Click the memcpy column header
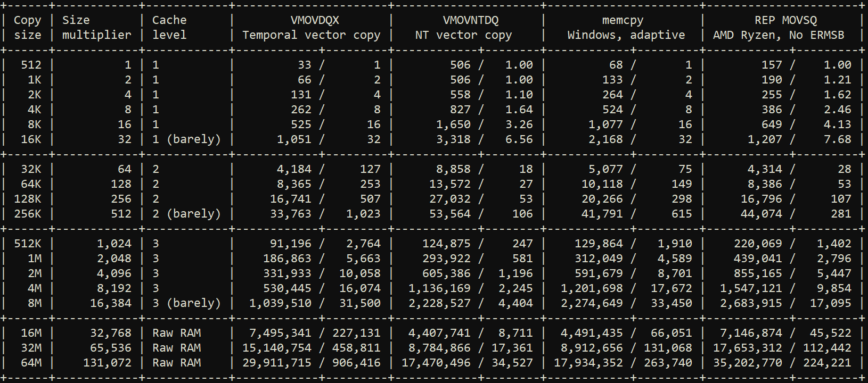 (x=623, y=20)
